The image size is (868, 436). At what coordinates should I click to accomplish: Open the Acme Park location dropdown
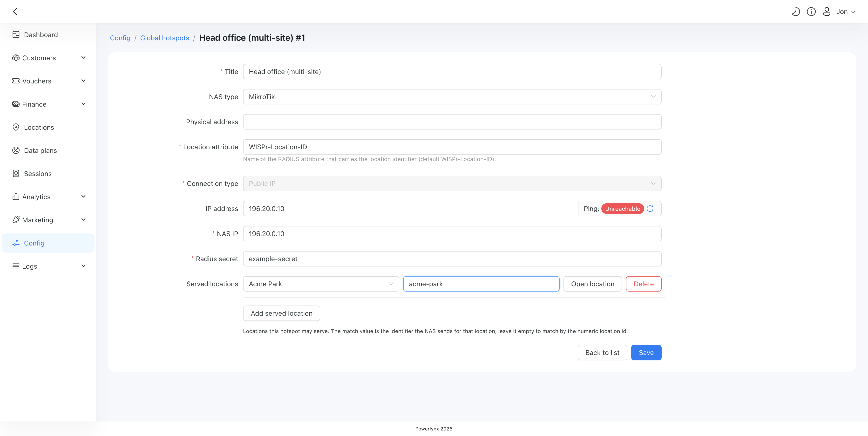tap(321, 284)
